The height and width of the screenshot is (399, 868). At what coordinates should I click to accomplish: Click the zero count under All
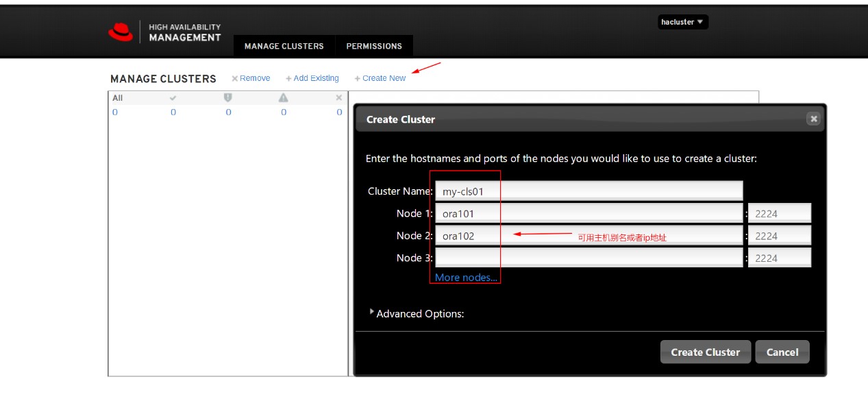(114, 111)
